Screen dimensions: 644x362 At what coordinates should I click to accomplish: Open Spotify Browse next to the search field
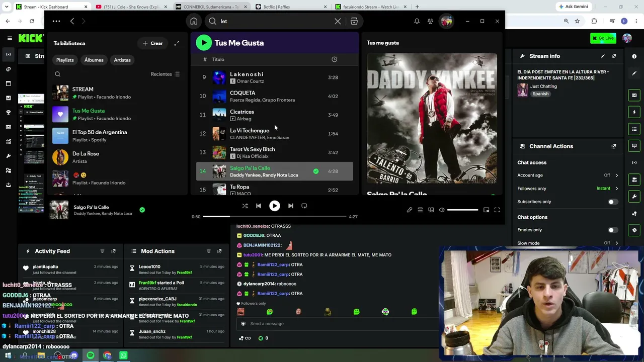(x=354, y=21)
